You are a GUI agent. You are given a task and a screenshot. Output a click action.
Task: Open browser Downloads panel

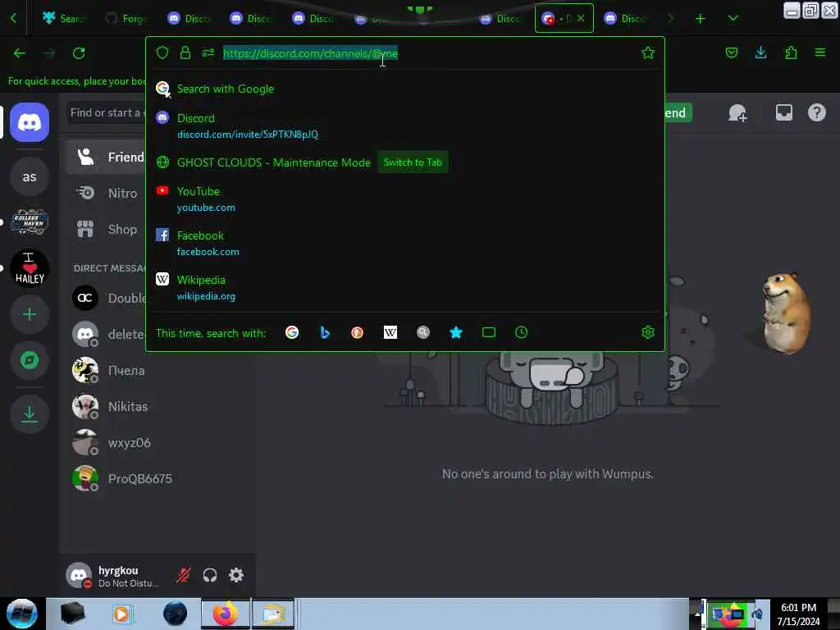tap(760, 52)
